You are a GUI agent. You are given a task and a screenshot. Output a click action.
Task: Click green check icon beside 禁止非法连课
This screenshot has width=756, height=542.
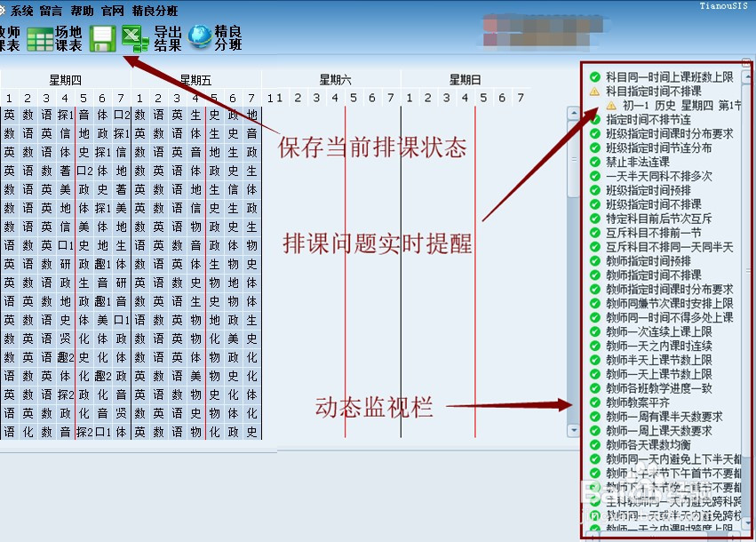pos(595,162)
